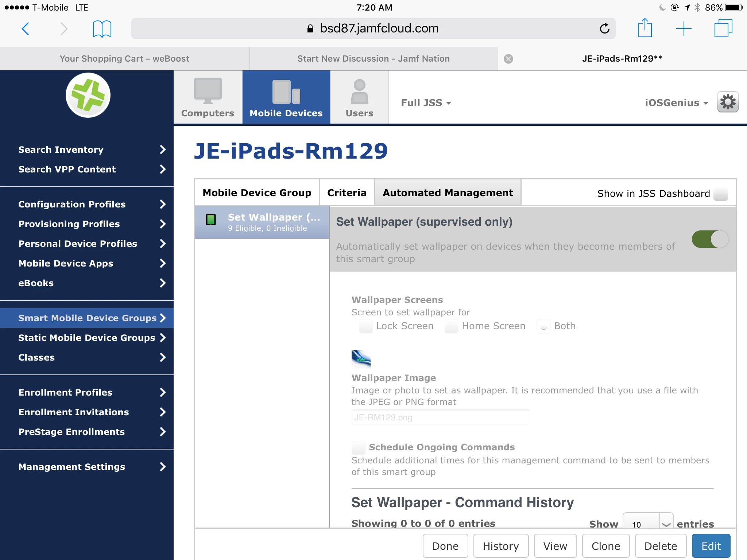Reload the page with refresh icon
This screenshot has height=560, width=747.
(x=604, y=28)
